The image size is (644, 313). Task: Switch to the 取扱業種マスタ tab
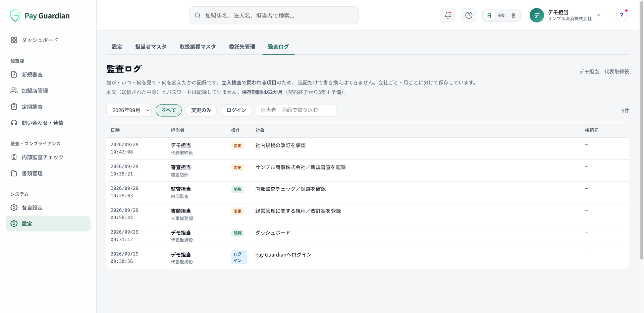198,47
